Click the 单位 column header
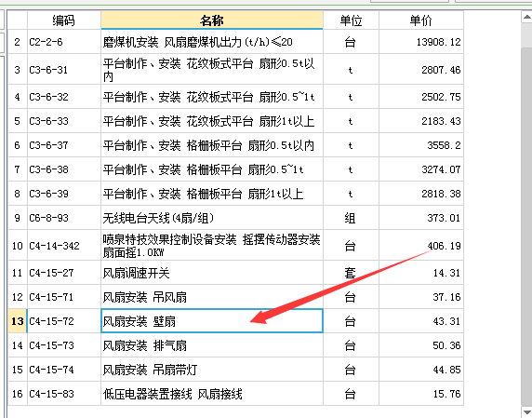532x418 pixels. (351, 20)
